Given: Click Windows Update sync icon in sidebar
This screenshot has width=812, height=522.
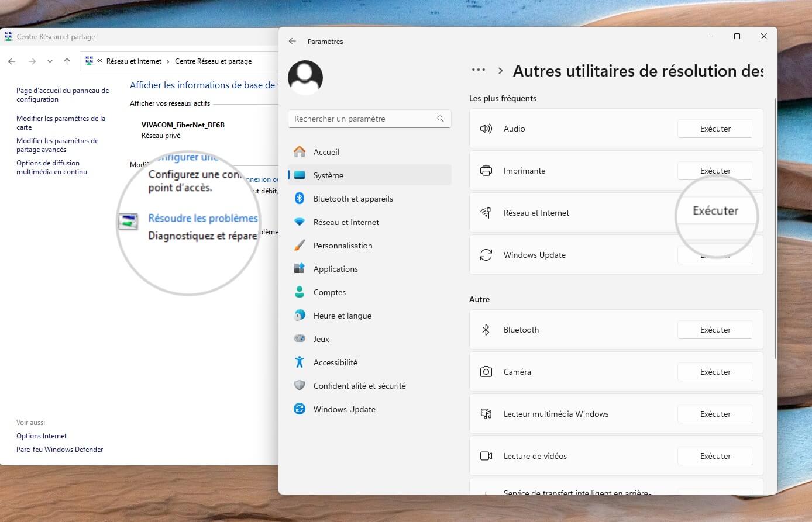Looking at the screenshot, I should point(300,409).
